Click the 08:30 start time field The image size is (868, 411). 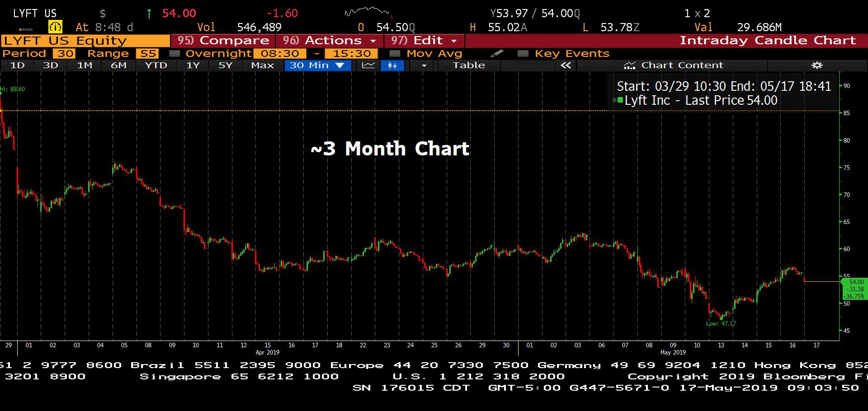point(280,53)
